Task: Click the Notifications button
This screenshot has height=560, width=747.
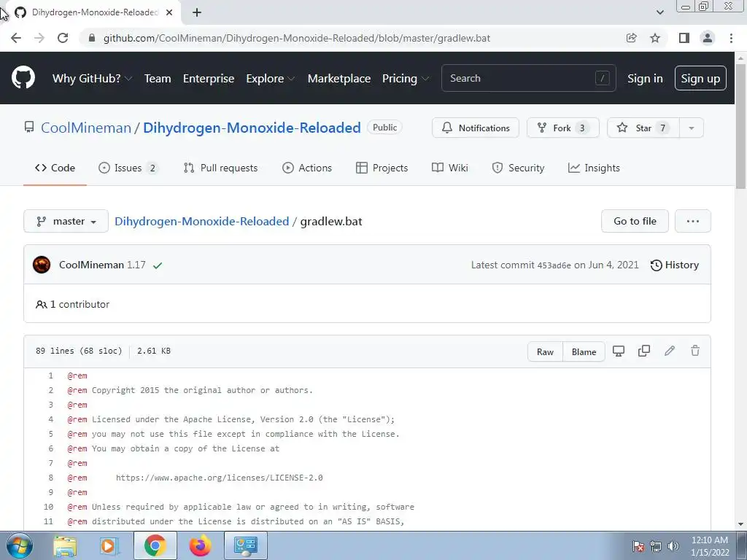Action: tap(476, 128)
